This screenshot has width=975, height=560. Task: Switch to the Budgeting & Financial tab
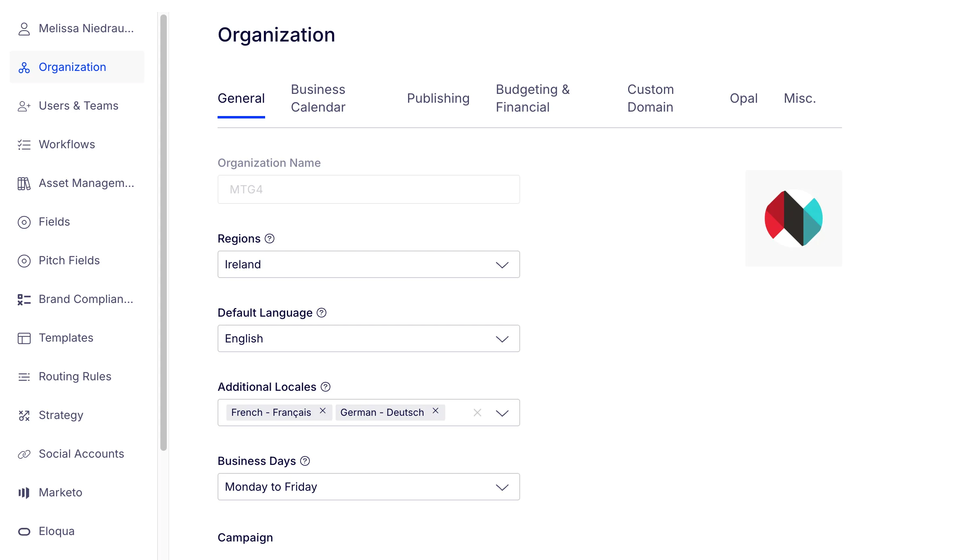tap(533, 98)
